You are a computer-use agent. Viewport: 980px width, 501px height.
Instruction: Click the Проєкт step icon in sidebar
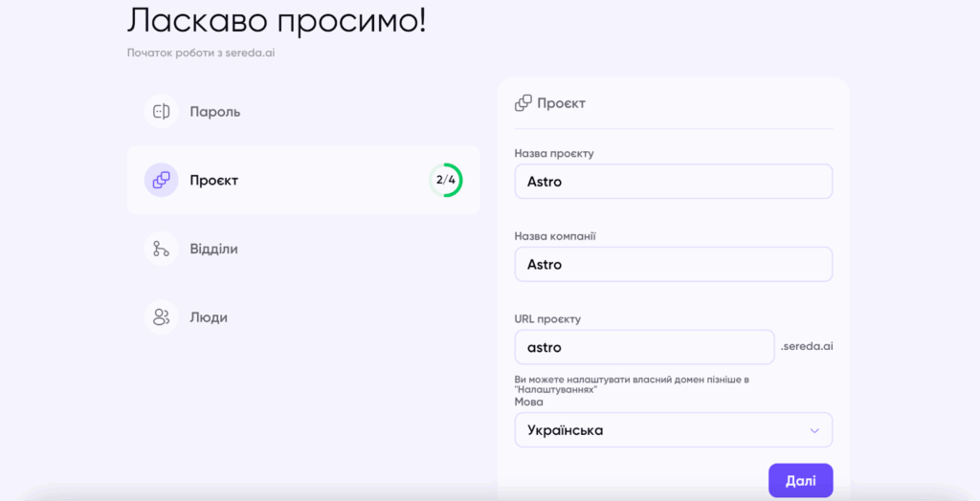tap(161, 180)
